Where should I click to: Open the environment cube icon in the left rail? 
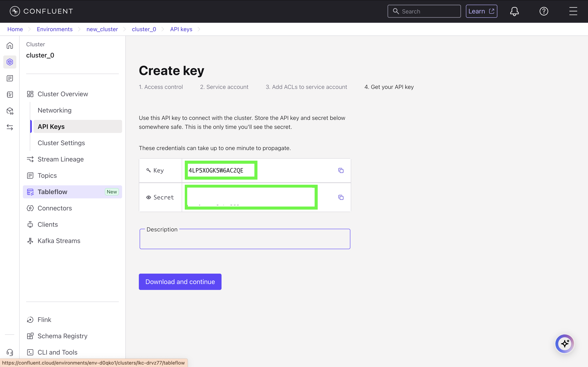point(10,62)
